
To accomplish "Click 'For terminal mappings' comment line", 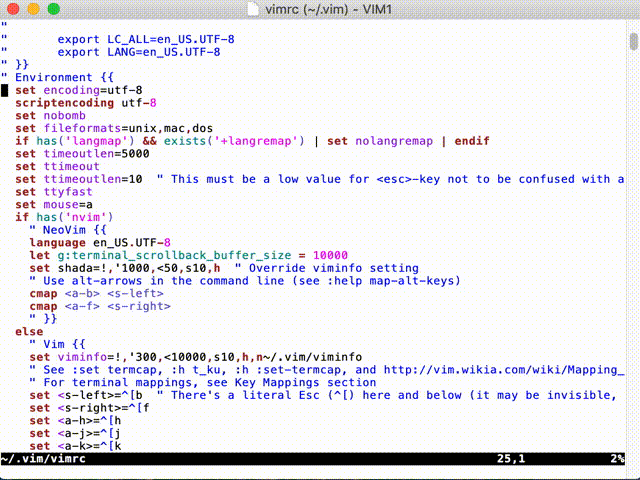I will coord(203,382).
